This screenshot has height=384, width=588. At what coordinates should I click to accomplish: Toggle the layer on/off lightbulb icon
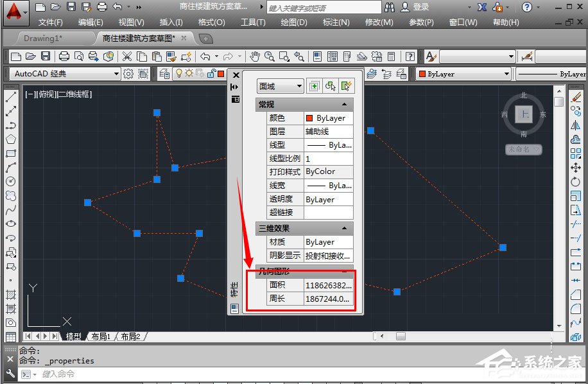pyautogui.click(x=178, y=74)
